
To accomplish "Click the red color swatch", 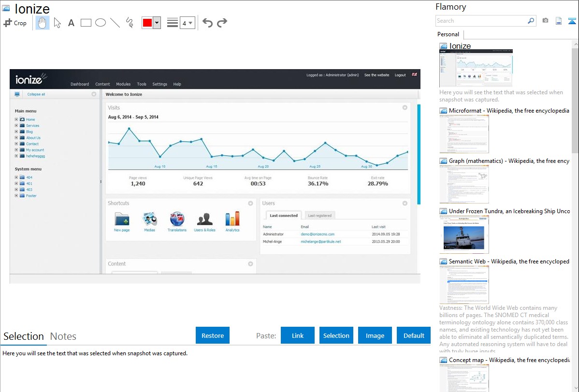I will click(x=147, y=23).
